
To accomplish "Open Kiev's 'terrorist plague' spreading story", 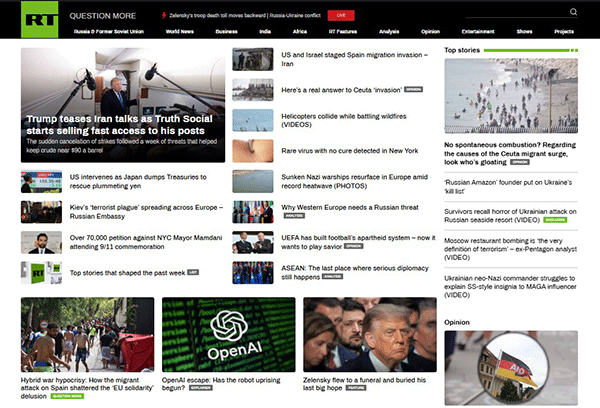I will click(146, 212).
